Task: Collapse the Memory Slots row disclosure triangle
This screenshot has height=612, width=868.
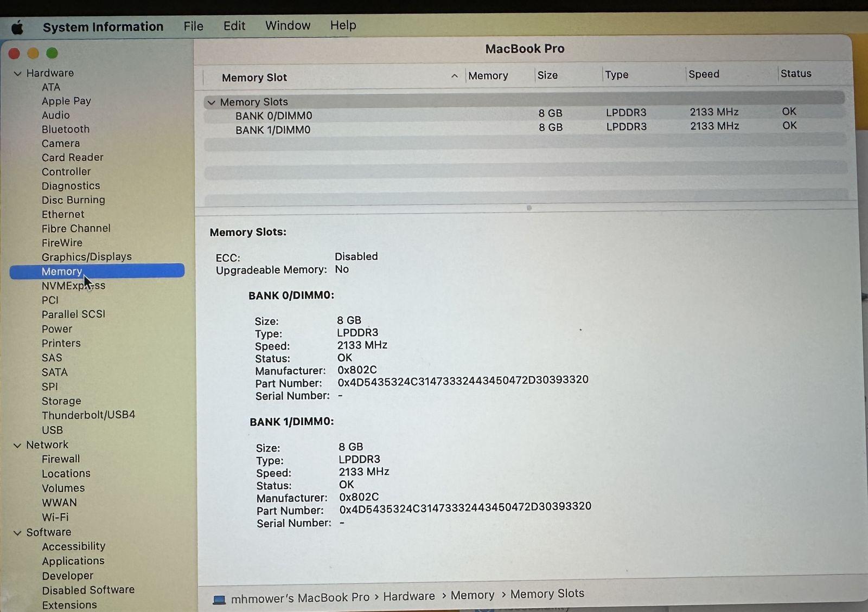Action: pos(212,102)
